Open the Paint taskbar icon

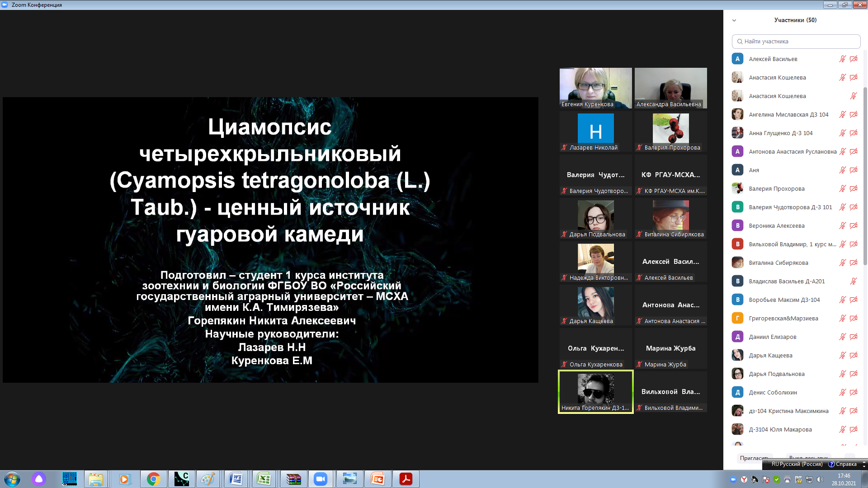tap(208, 479)
